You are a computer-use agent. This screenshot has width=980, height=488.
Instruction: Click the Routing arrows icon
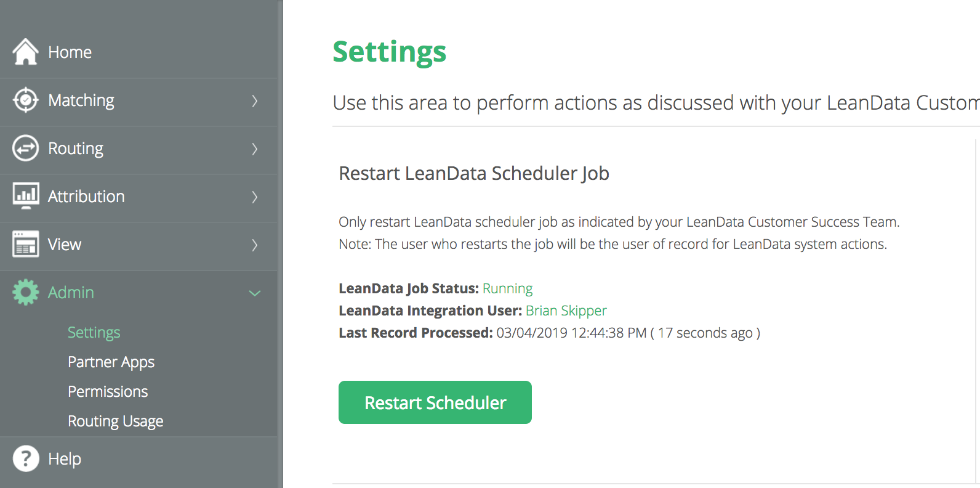25,148
